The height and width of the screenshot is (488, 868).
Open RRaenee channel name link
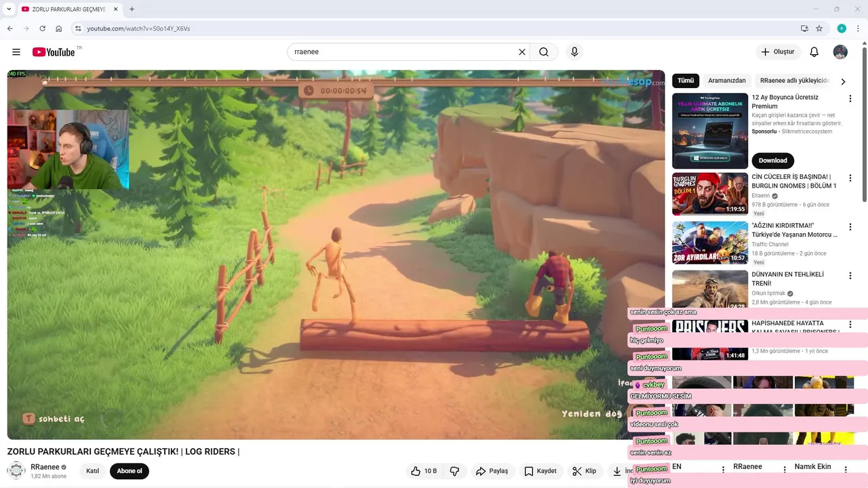point(45,467)
